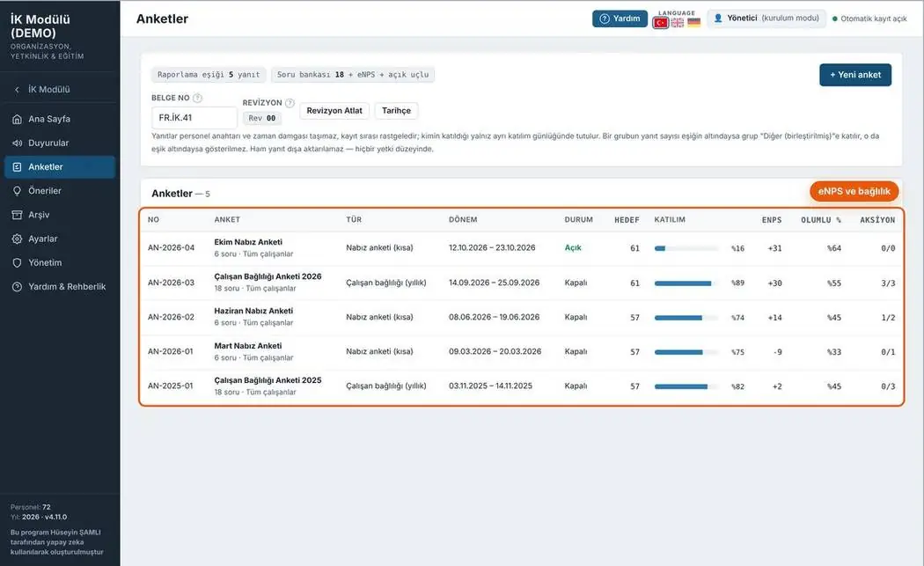The height and width of the screenshot is (566, 924).
Task: Click the ENPS column header
Action: click(x=772, y=220)
